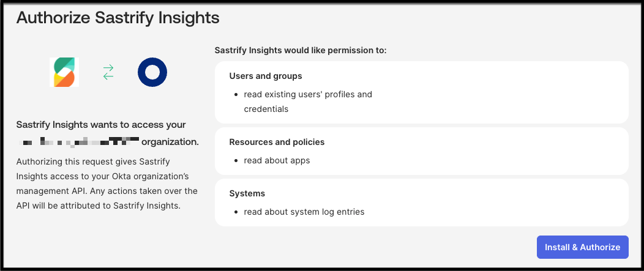Click the Resources and policies heading

point(277,142)
